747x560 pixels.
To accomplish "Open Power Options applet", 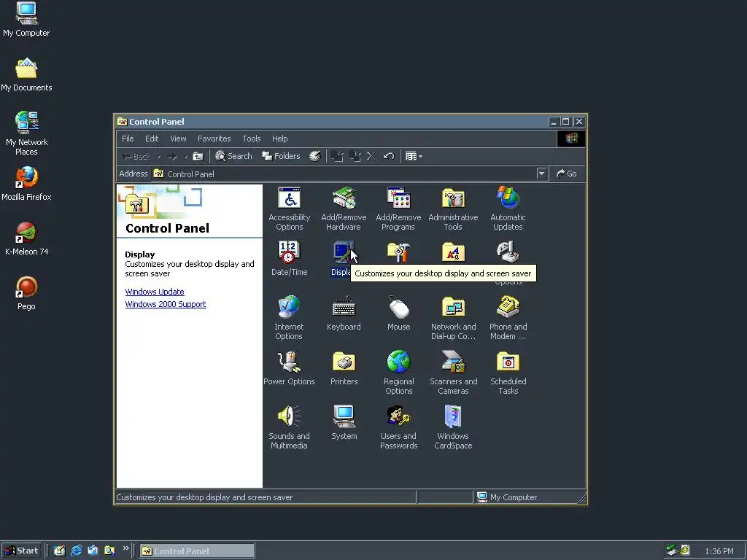I will (x=289, y=368).
